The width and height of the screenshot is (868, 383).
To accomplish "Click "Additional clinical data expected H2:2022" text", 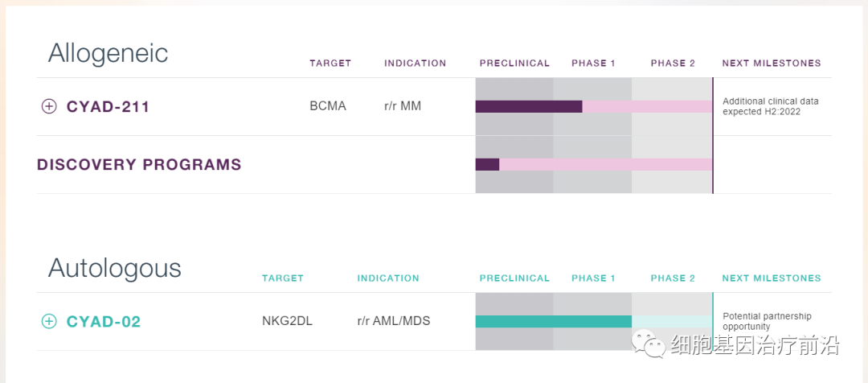I will (770, 106).
